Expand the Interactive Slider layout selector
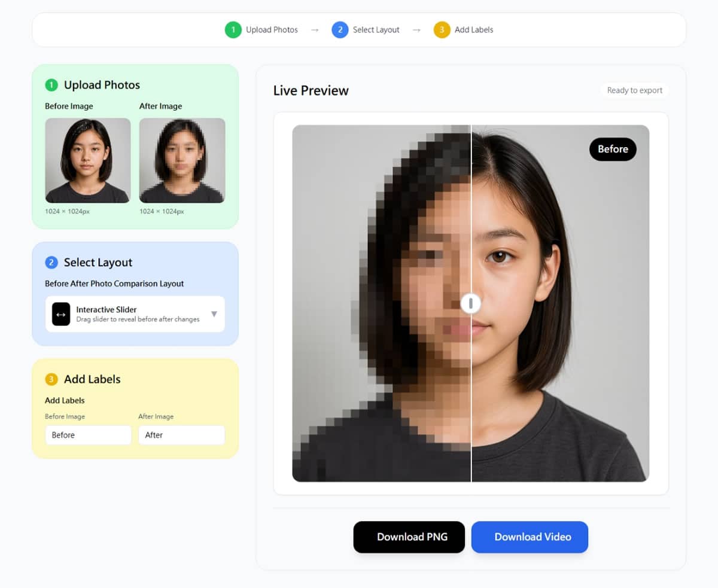 point(136,314)
